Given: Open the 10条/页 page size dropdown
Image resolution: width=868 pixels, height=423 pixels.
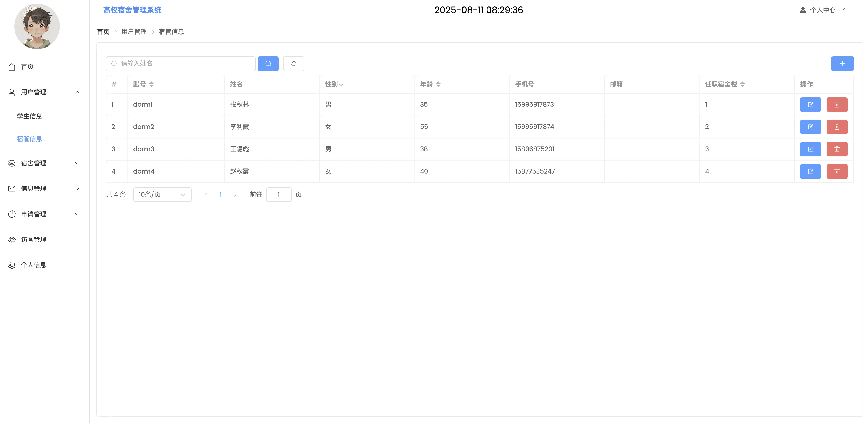Looking at the screenshot, I should coord(162,194).
